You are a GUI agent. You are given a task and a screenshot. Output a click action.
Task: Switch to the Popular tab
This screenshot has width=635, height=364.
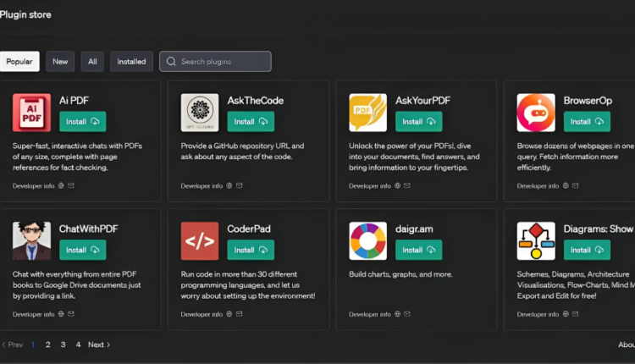tap(19, 62)
